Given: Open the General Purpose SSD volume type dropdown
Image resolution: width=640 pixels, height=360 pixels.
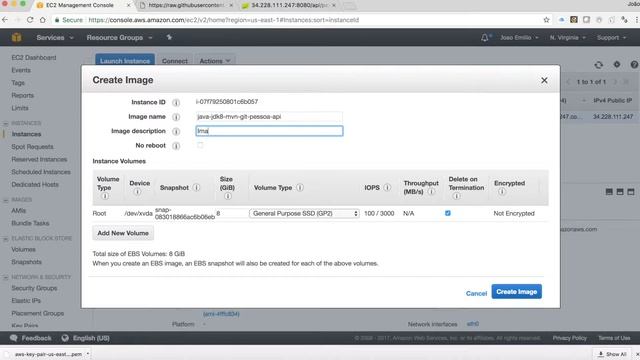Looking at the screenshot, I should pos(304,213).
